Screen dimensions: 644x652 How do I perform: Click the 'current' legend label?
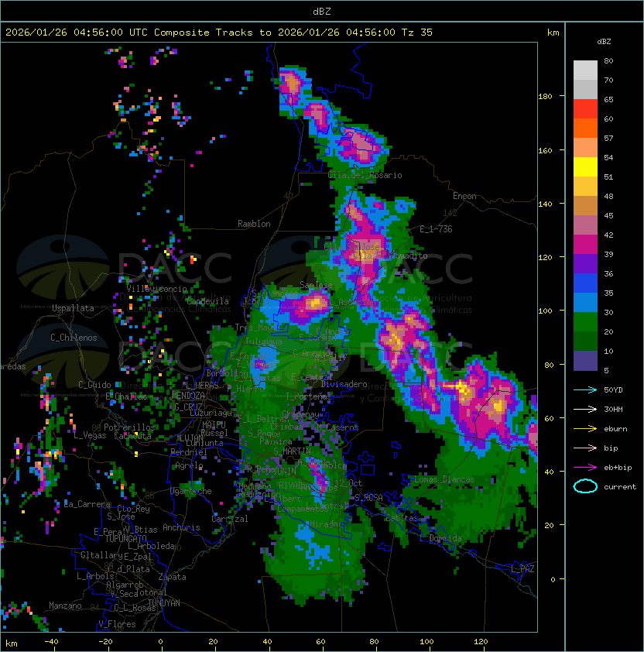coord(620,487)
